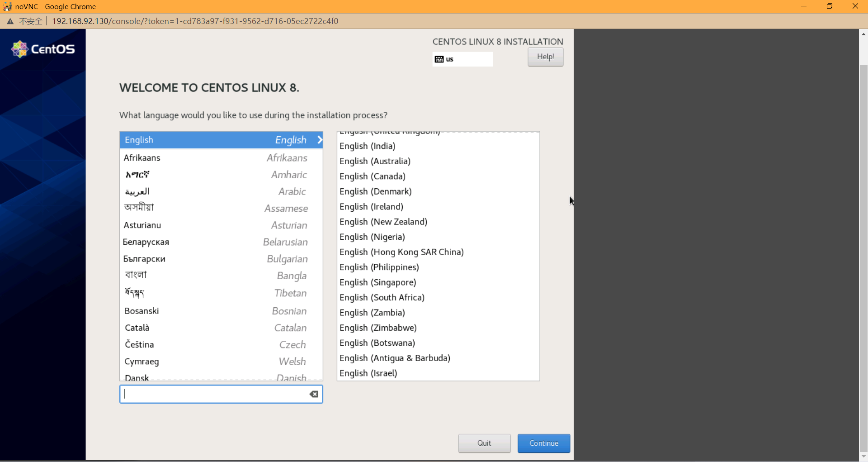
Task: Select Català in the language list
Action: click(x=221, y=328)
